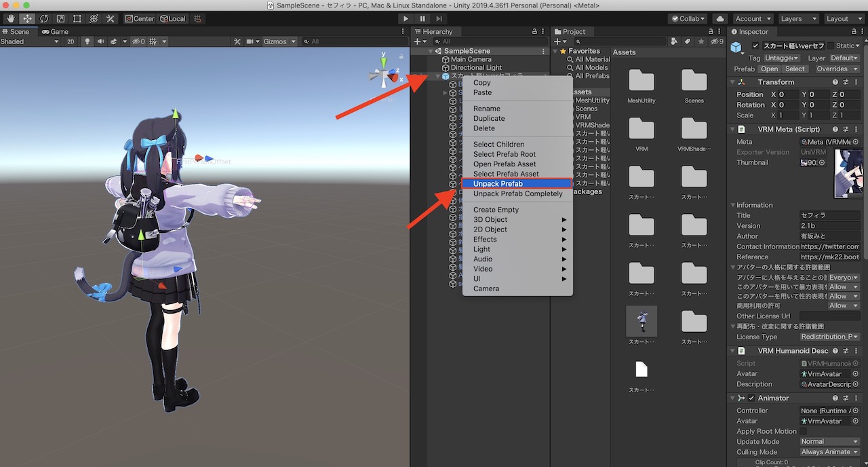The height and width of the screenshot is (467, 868).
Task: Click the prefab Select button in the Inspector
Action: (x=795, y=69)
